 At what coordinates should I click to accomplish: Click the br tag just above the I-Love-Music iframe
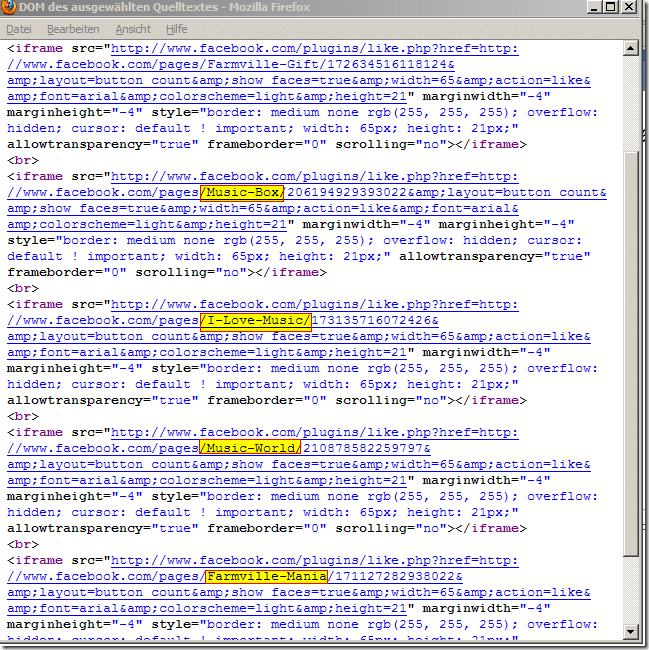23,289
